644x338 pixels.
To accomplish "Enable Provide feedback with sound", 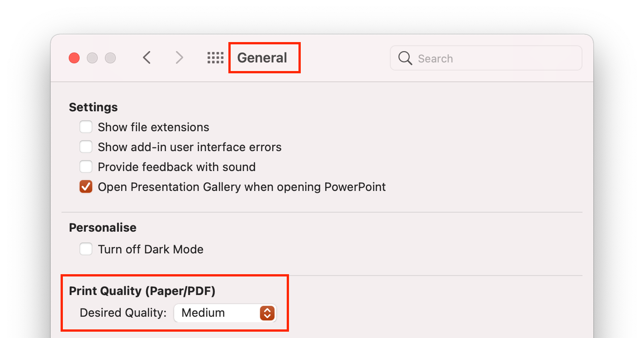I will coord(86,167).
